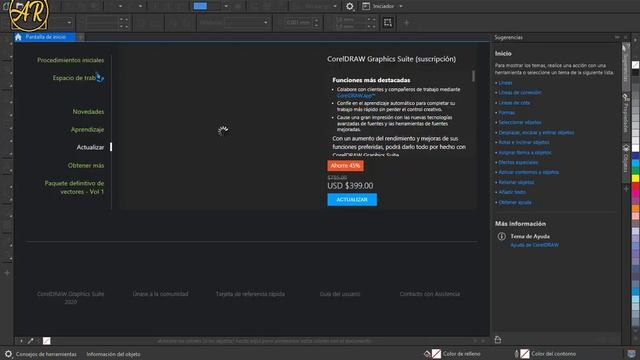Image resolution: width=640 pixels, height=360 pixels.
Task: Click the Color de relleno indicator
Action: (452, 354)
